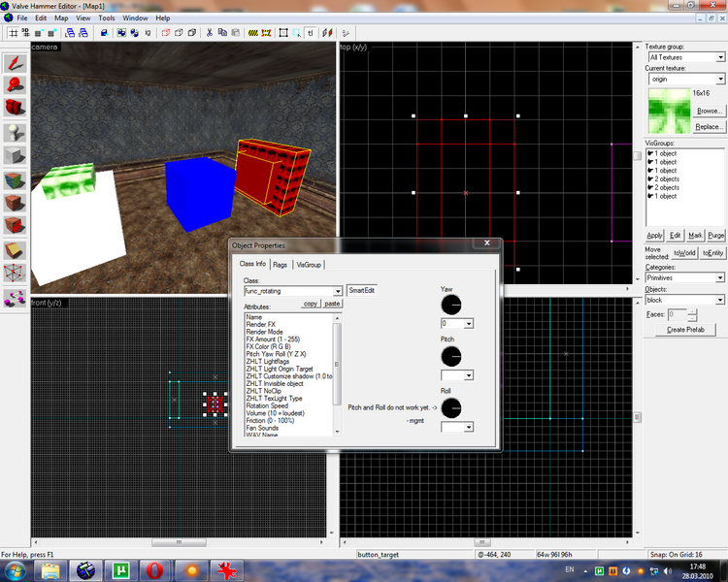Click the Show All Objects icon
The image size is (728, 582).
192,33
